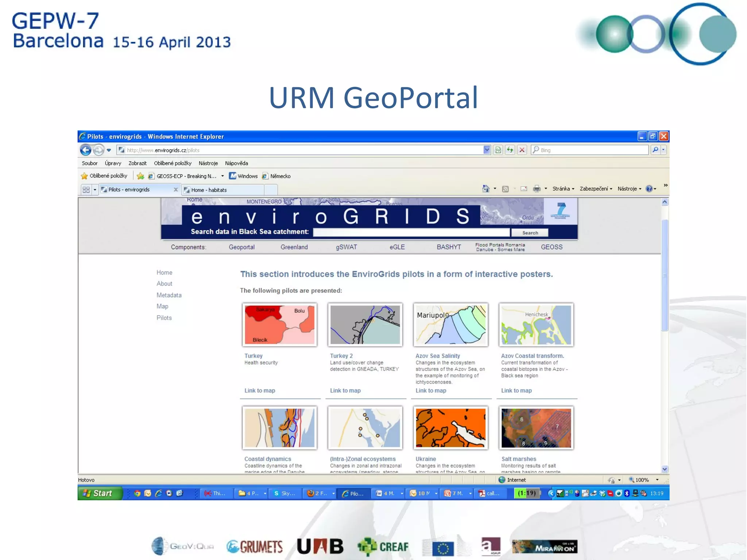Click the Bing search magnifier button
This screenshot has height=560, width=747.
[x=655, y=150]
